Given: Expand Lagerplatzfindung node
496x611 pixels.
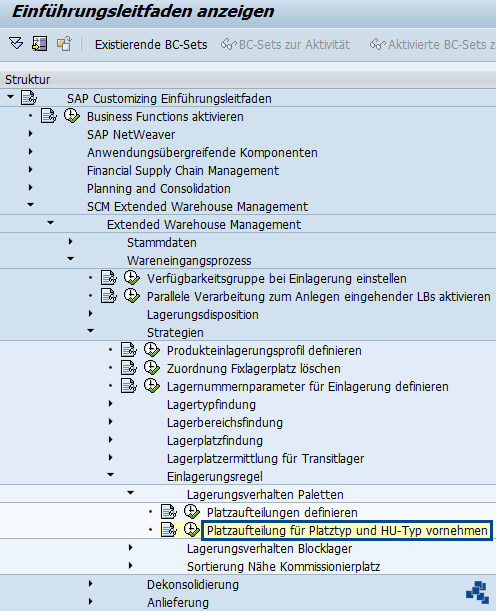Looking at the screenshot, I should coord(111,440).
